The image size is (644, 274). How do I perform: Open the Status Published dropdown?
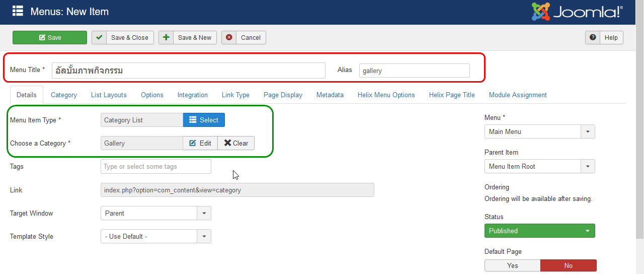539,231
